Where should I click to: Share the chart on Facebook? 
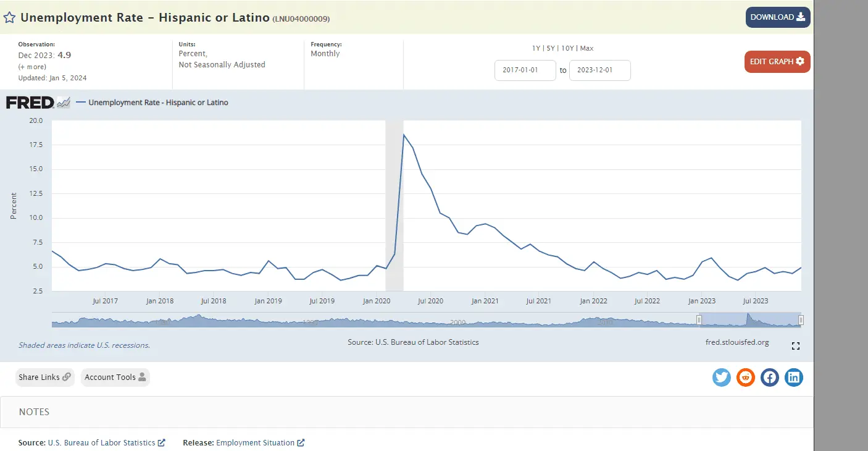(769, 377)
